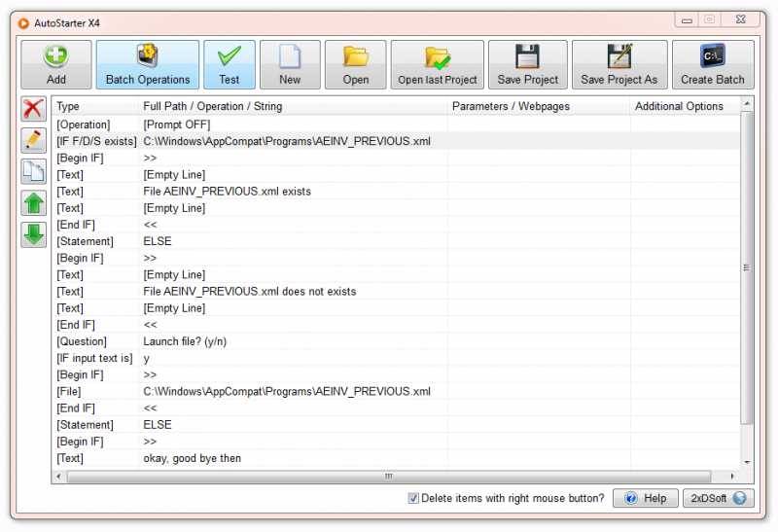The image size is (778, 532).
Task: Select 'File AEINV_PREVIOUS.xml exists' text row
Action: click(396, 192)
